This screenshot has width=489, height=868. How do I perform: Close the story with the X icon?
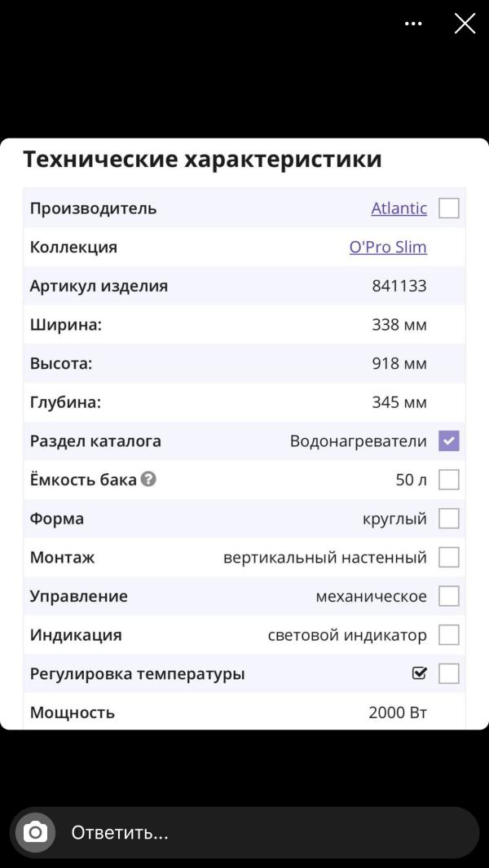coord(465,24)
